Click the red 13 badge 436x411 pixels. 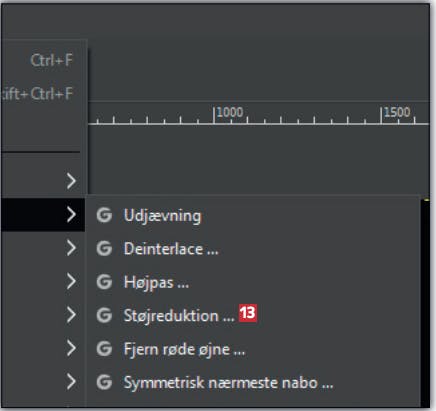point(248,313)
